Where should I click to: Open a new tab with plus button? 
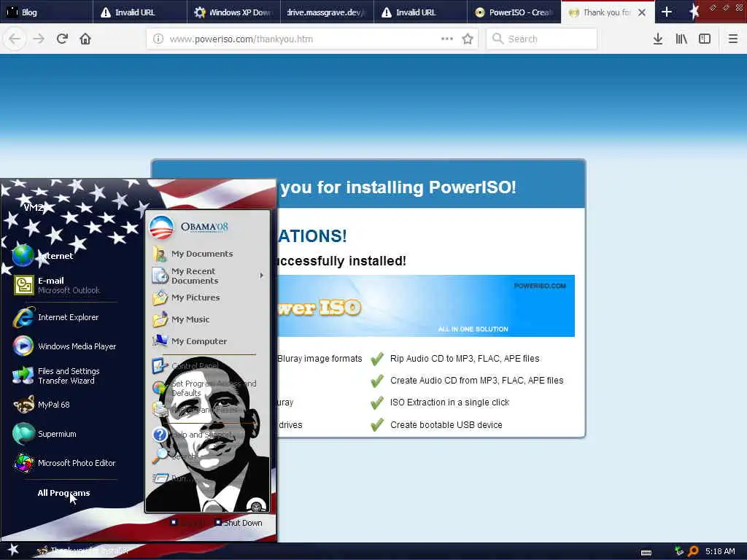pyautogui.click(x=667, y=12)
